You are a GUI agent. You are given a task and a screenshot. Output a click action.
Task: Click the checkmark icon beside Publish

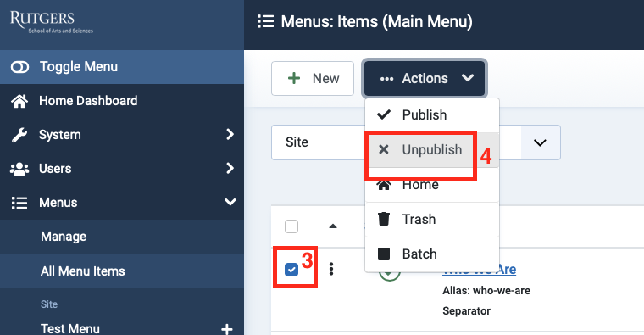tap(384, 114)
